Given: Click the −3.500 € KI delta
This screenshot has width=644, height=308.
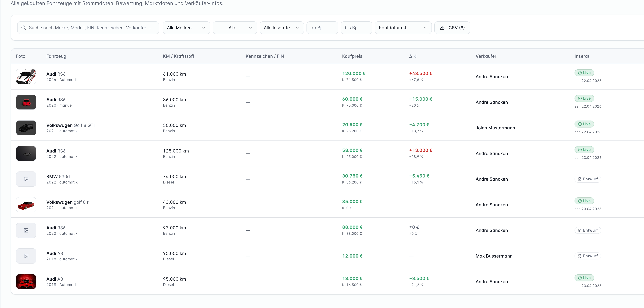Looking at the screenshot, I should click(x=419, y=279).
